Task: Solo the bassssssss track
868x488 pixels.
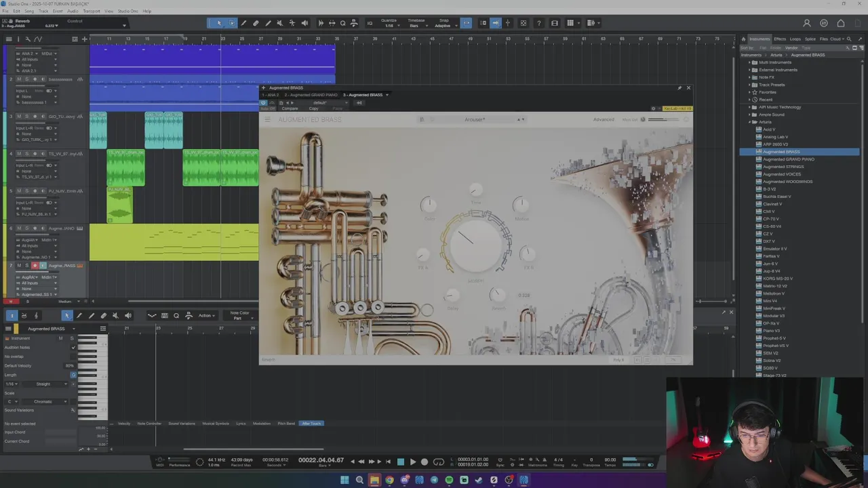Action: point(26,79)
